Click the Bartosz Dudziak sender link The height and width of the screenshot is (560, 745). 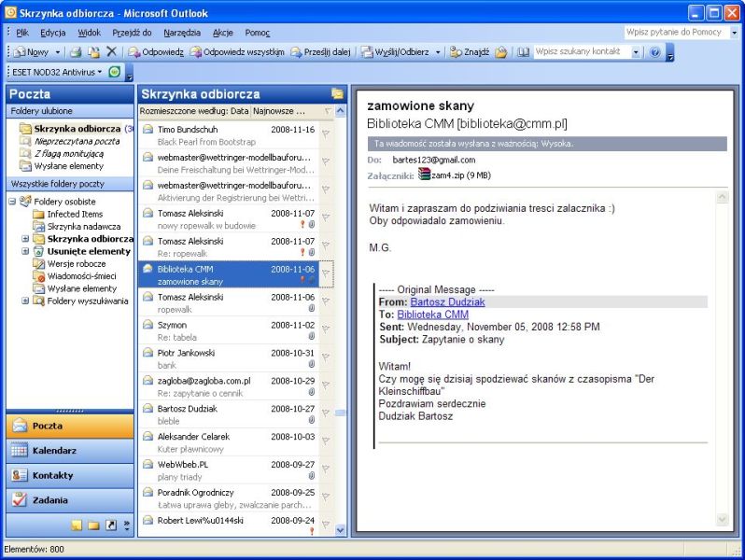pos(447,301)
